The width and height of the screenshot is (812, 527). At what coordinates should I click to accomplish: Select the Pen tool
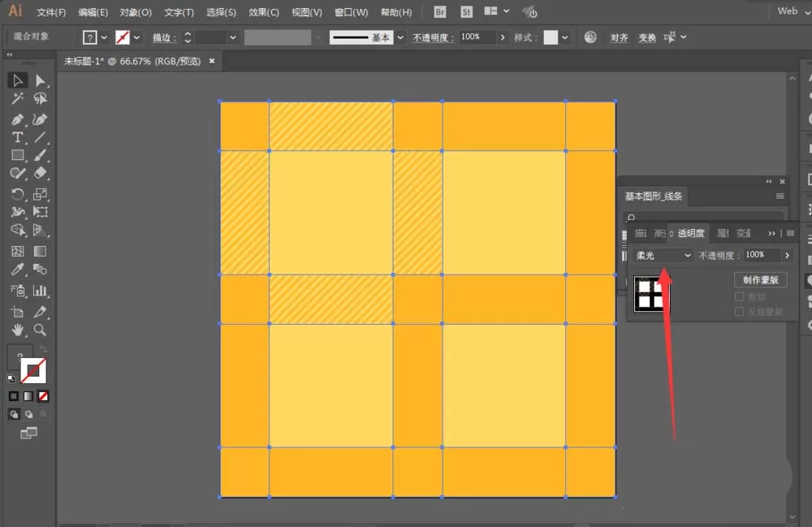(17, 119)
